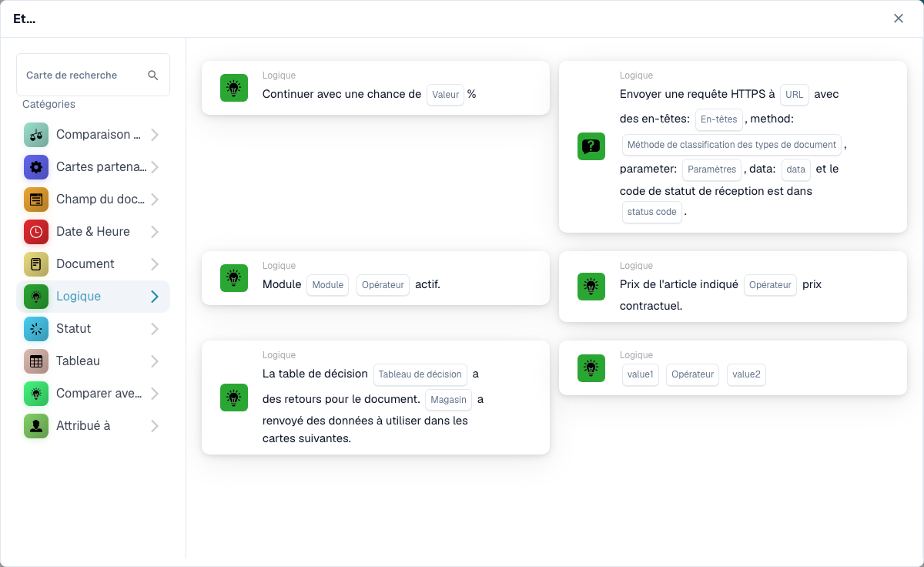Click the Logique category chevron
This screenshot has height=567, width=924.
[155, 297]
